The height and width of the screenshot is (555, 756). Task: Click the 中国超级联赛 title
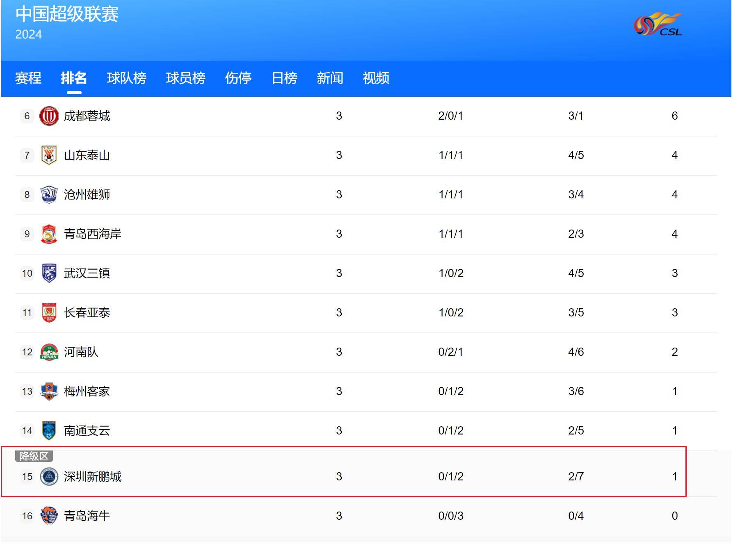[67, 14]
